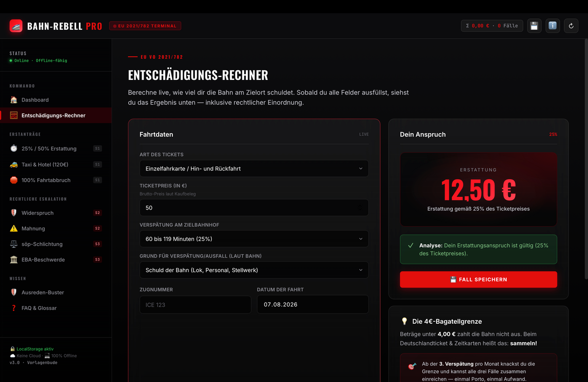Click the stopwatch icon for 25% / 50% Erstattung
This screenshot has height=382, width=588.
coord(14,148)
